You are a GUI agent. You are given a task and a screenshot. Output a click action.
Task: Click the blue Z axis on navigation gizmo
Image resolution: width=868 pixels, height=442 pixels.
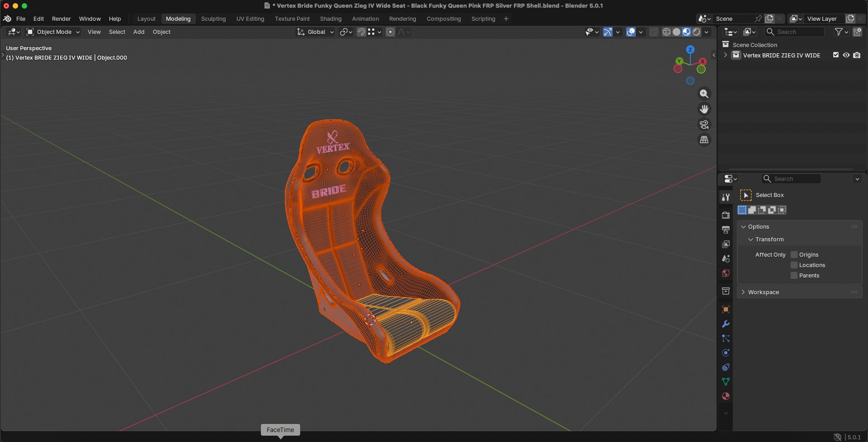690,49
